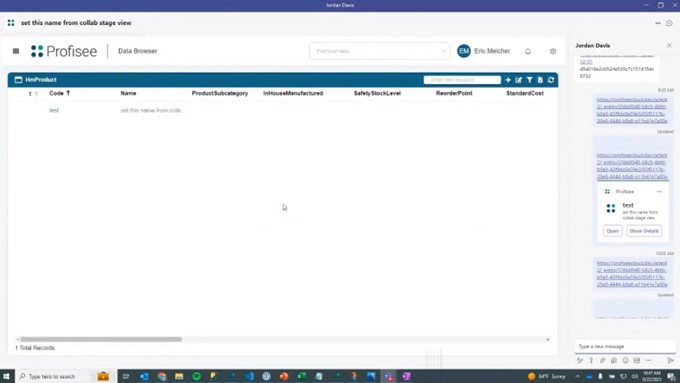Sort by InHouseManufactured column header
This screenshot has width=680, height=383.
pyautogui.click(x=293, y=93)
